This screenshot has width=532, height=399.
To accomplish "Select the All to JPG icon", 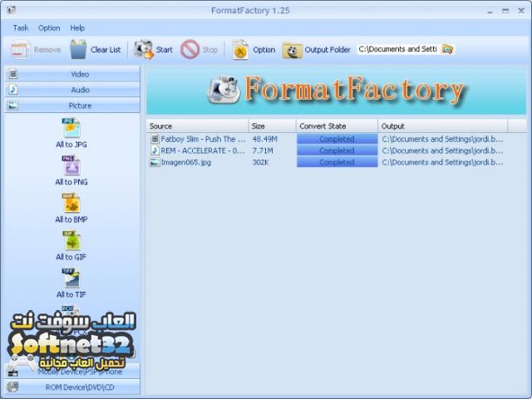I will pos(71,127).
